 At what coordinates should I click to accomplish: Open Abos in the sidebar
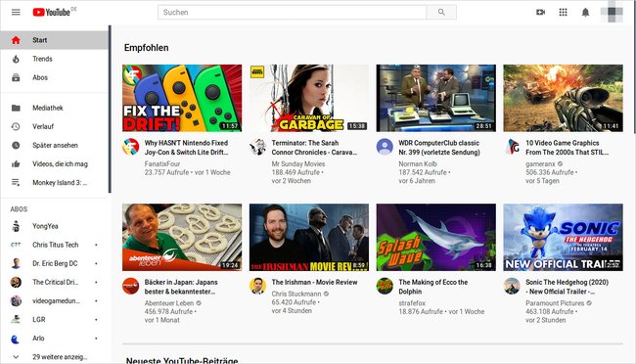55,77
